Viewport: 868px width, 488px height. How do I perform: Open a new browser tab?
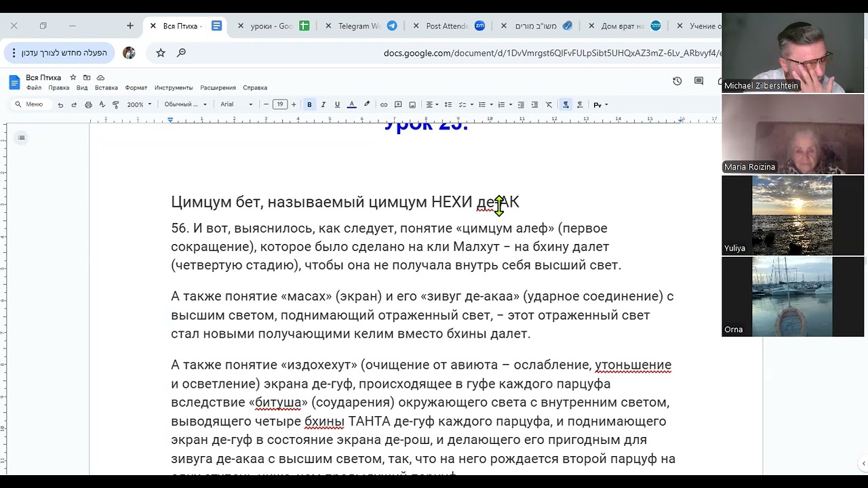click(130, 26)
